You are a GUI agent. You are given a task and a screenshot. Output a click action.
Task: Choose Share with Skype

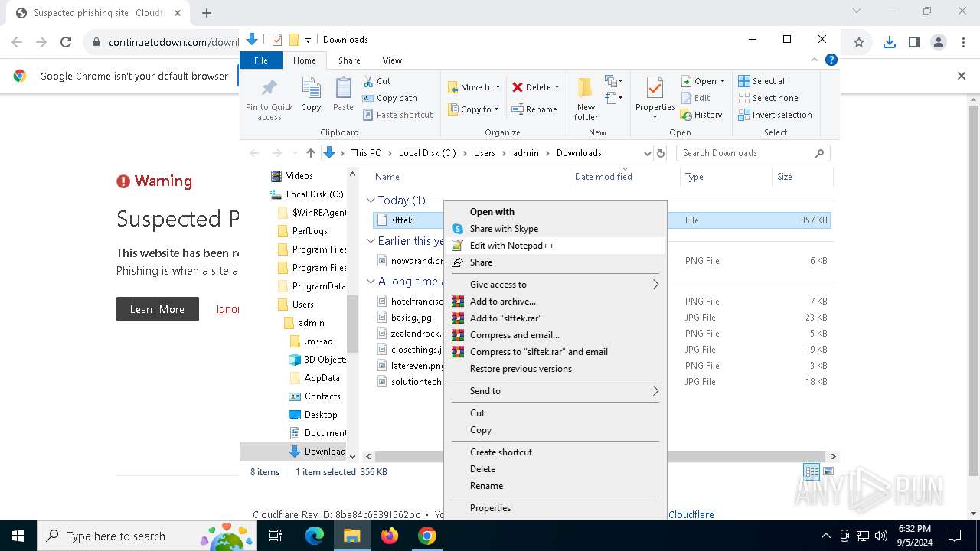point(555,229)
